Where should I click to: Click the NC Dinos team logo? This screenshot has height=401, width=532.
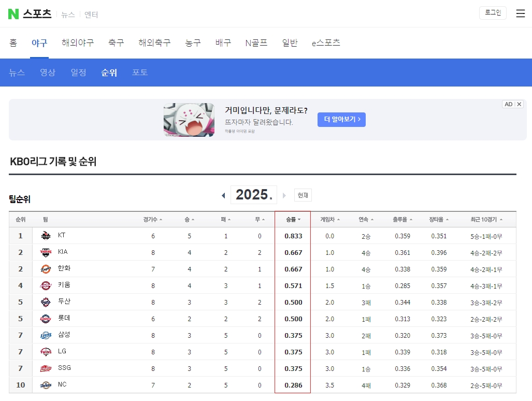pyautogui.click(x=46, y=385)
